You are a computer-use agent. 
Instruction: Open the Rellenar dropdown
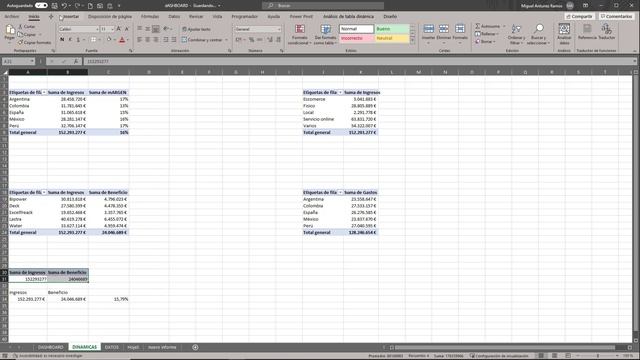point(486,34)
